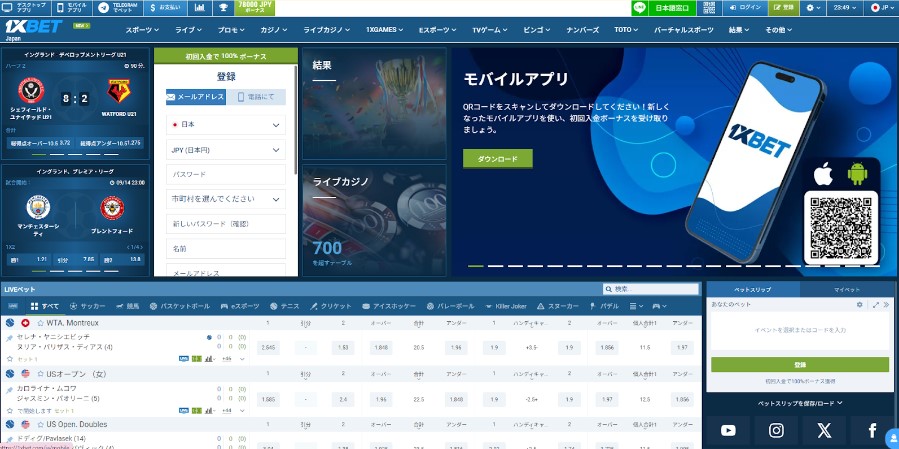Favorite WTA Montreux league star
The width and height of the screenshot is (899, 449).
click(40, 323)
